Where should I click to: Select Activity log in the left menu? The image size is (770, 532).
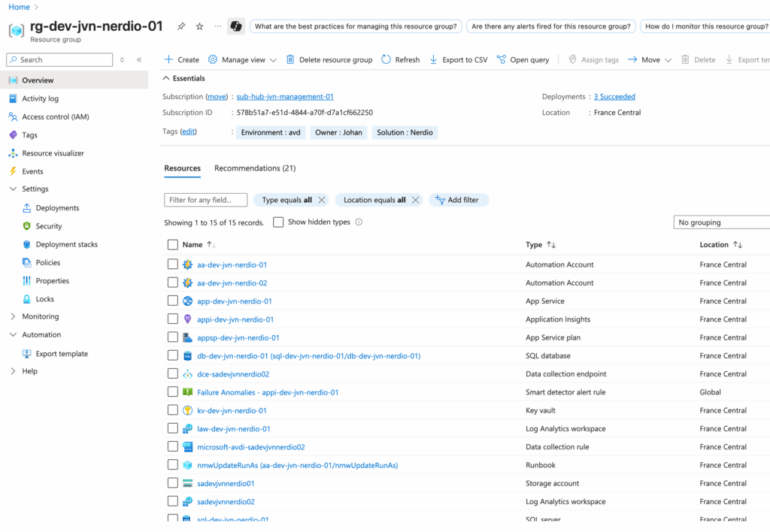point(40,98)
